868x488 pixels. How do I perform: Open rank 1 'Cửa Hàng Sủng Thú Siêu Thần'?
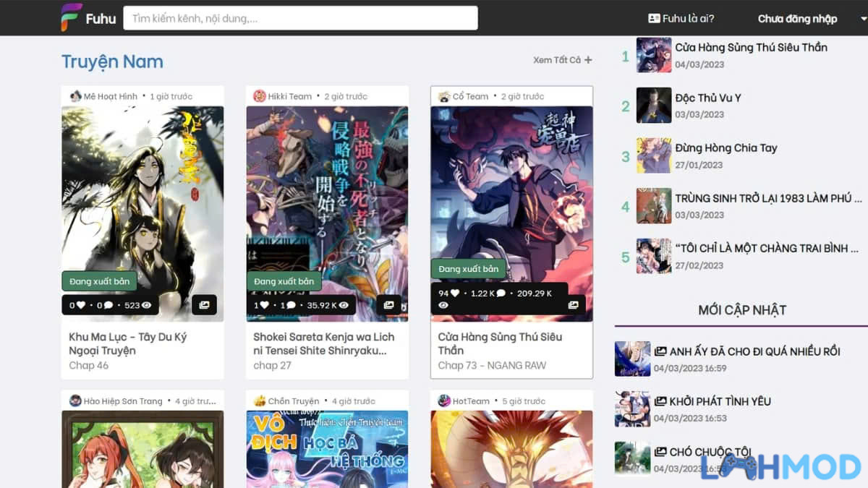tap(751, 47)
